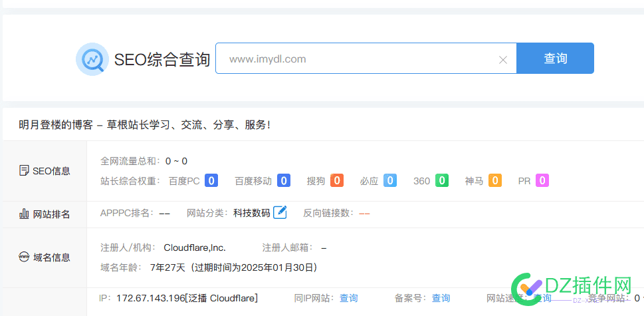The image size is (644, 316).
Task: Click the SEO综合查询 heading text
Action: 161,60
